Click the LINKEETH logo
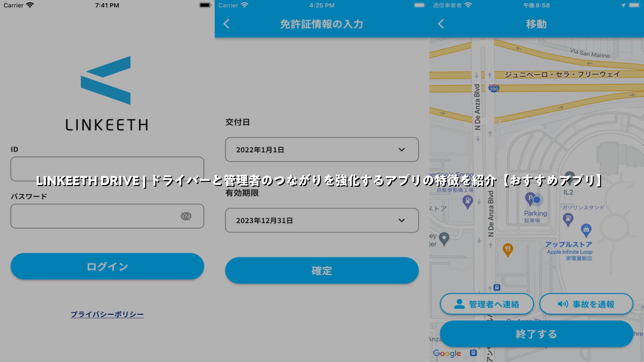This screenshot has height=362, width=644. [107, 93]
